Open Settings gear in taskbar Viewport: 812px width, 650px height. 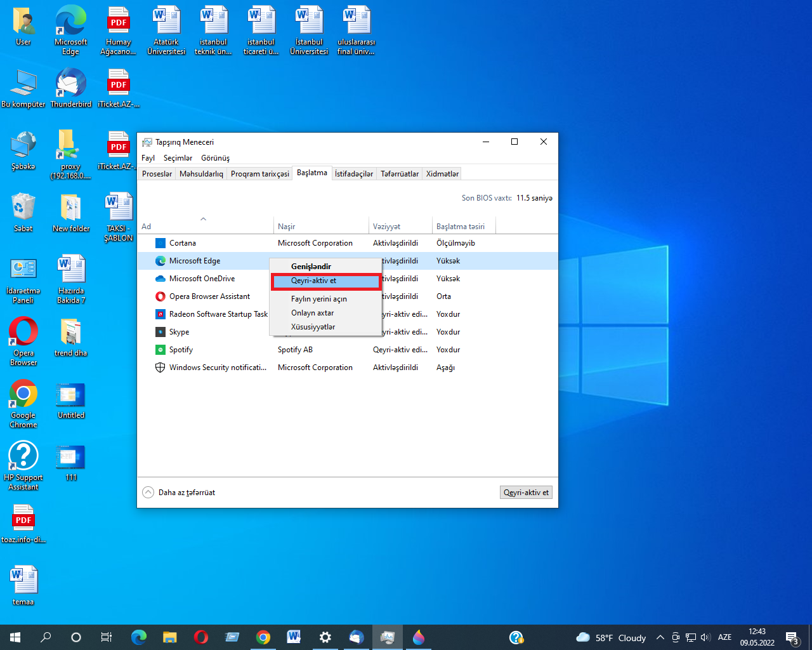pyautogui.click(x=325, y=637)
